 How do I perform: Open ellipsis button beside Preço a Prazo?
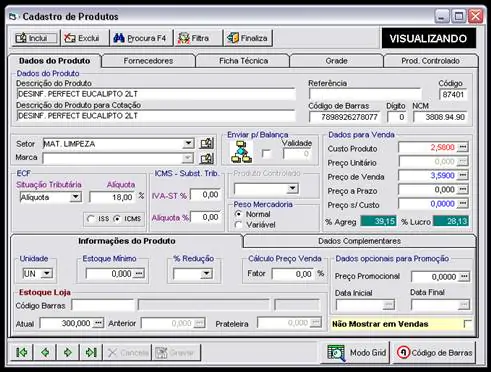point(463,190)
